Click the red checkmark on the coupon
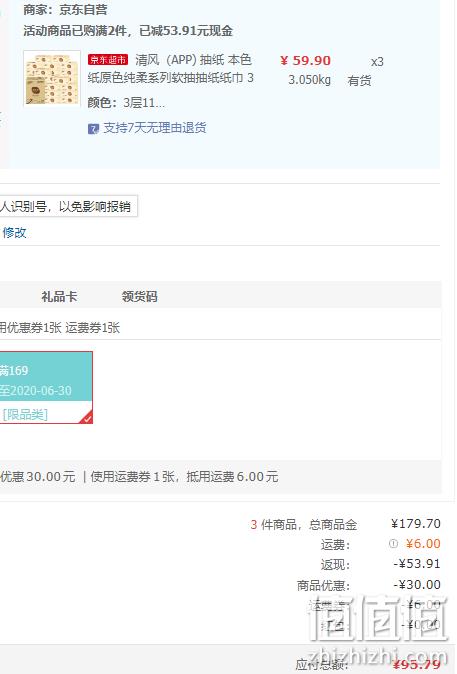457x674 pixels. point(87,418)
